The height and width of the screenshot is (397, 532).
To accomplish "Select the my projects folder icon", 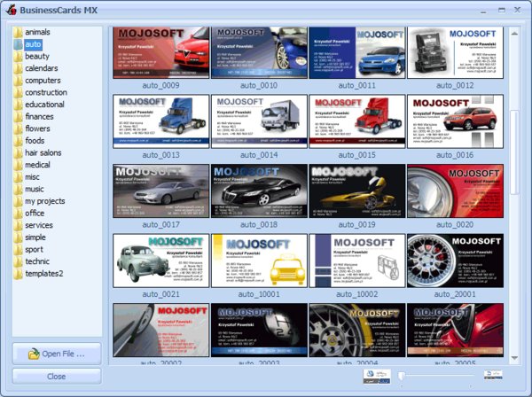I will [18, 201].
